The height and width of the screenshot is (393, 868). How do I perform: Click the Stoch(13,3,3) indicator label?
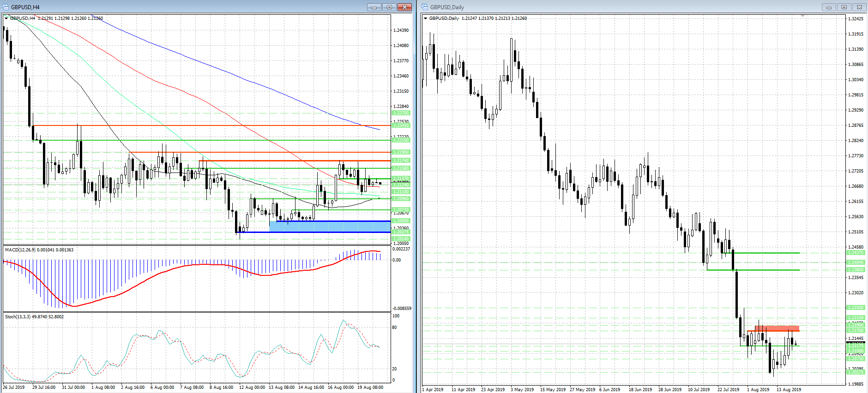pyautogui.click(x=34, y=317)
